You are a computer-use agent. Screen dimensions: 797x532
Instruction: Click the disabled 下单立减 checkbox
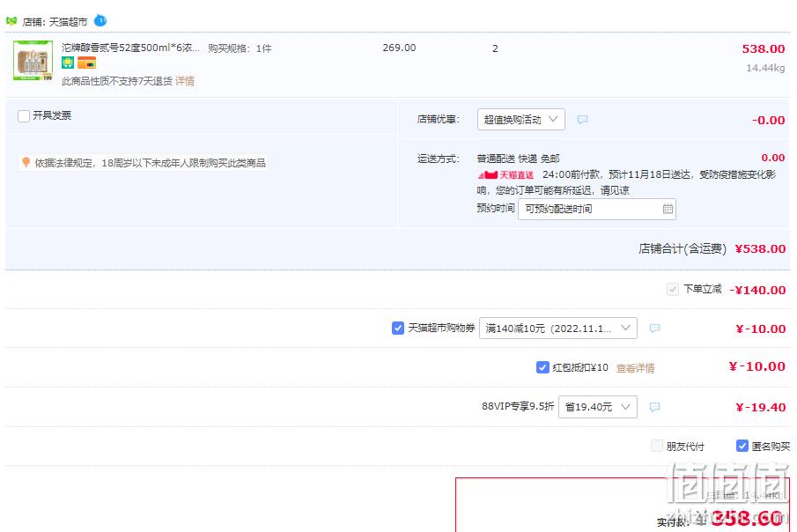(x=673, y=290)
